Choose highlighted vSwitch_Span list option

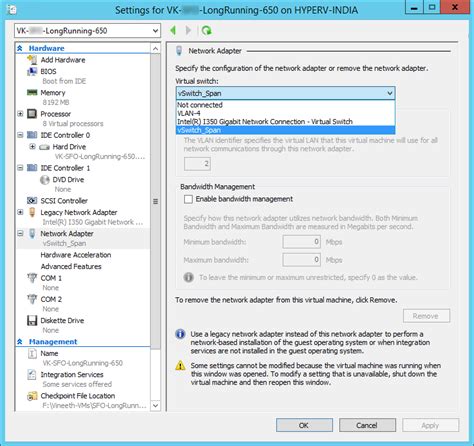point(285,130)
